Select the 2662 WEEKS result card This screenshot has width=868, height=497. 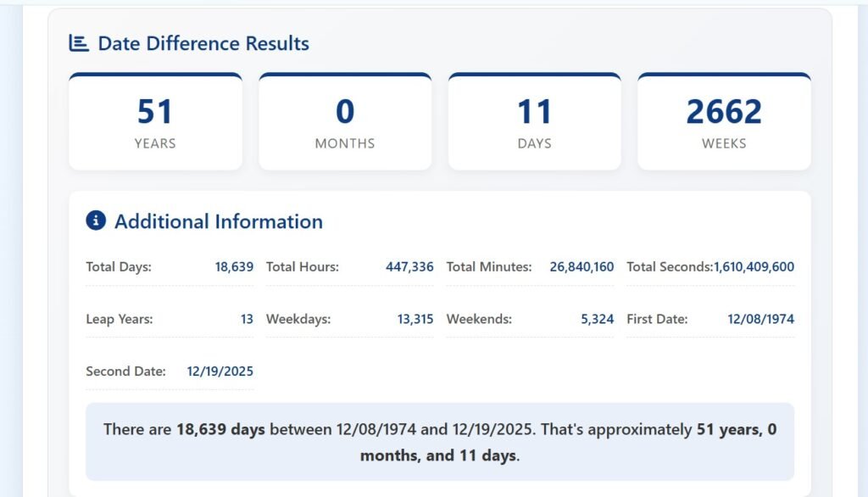pyautogui.click(x=724, y=120)
